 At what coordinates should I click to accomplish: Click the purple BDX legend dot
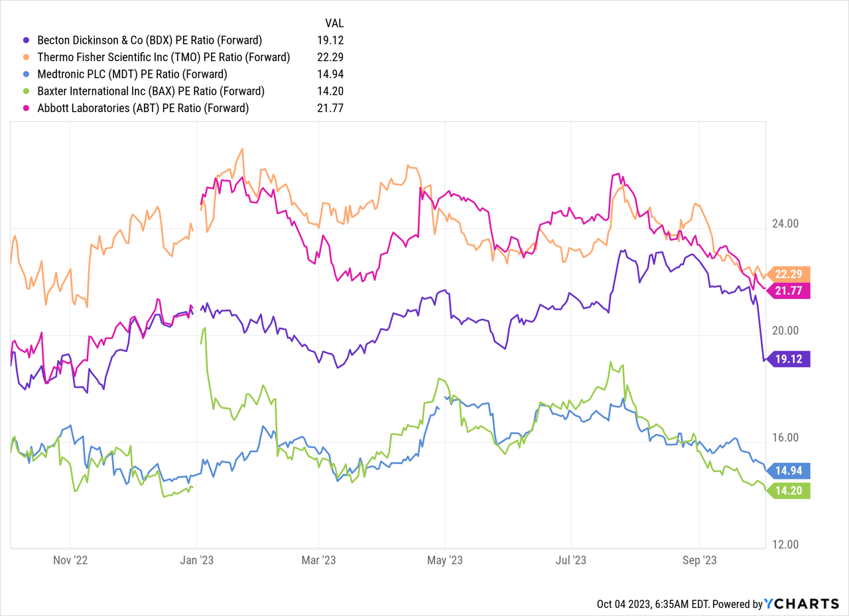[x=26, y=40]
